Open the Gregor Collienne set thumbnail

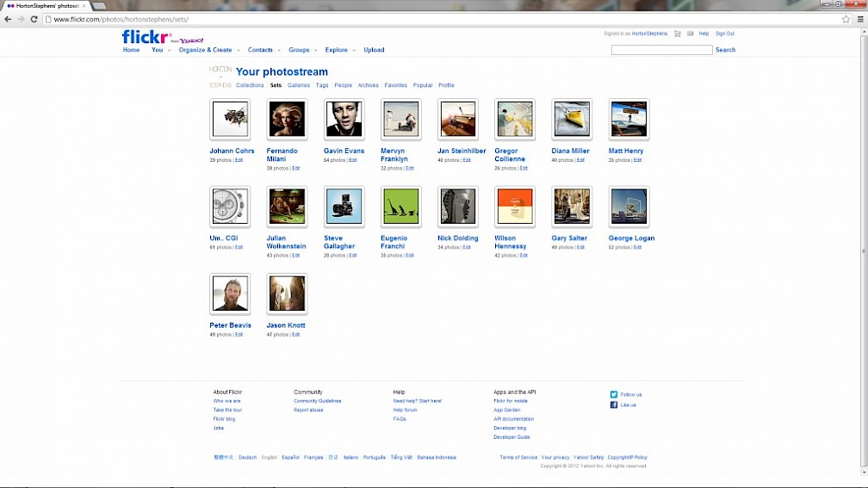(x=515, y=119)
